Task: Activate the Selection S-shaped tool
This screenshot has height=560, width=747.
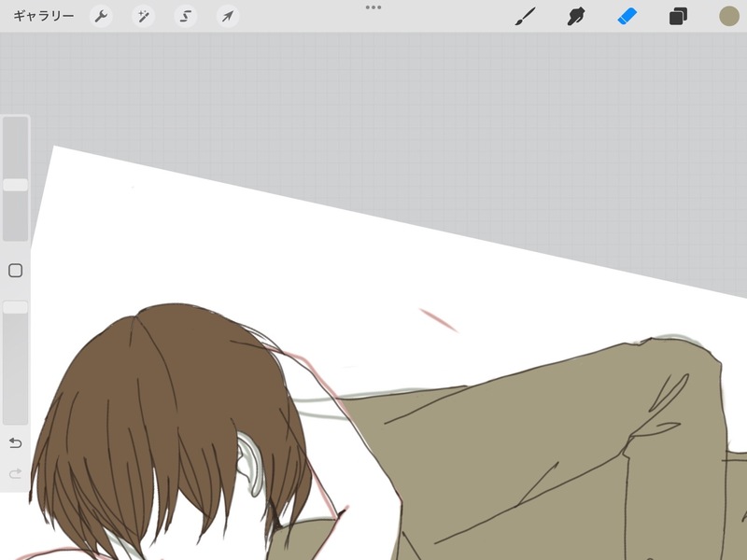Action: 185,17
